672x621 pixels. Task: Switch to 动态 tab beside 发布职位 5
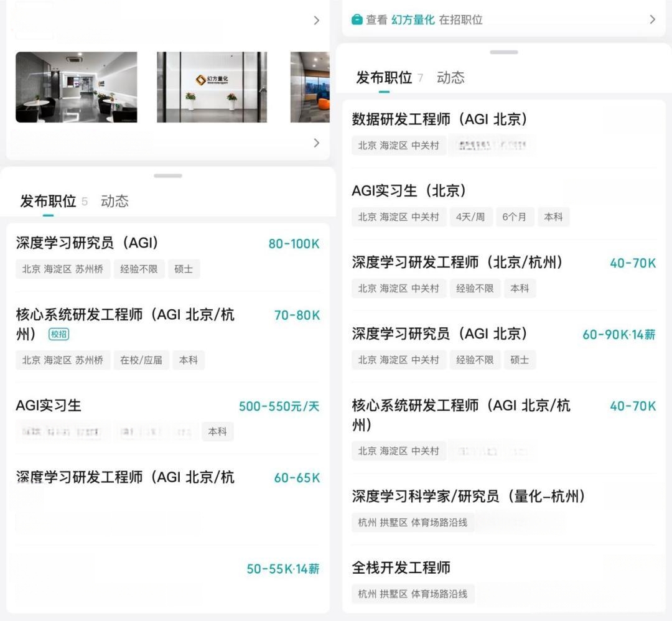(114, 201)
